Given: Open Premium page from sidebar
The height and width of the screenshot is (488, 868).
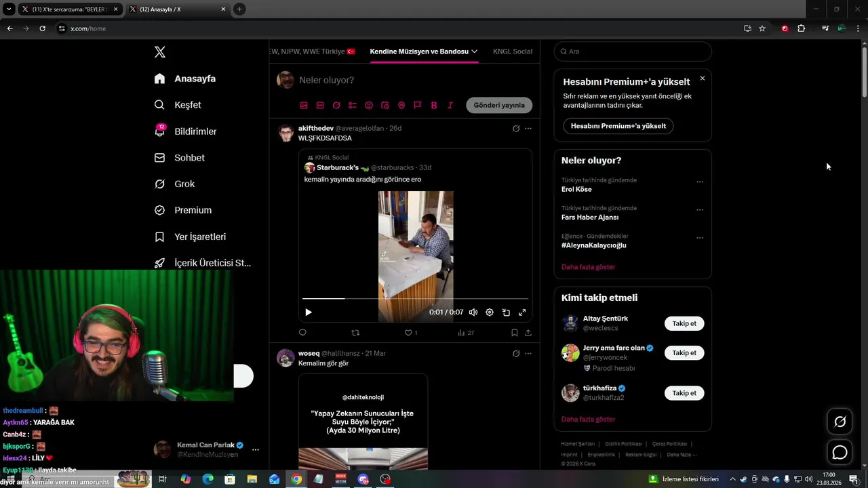Looking at the screenshot, I should [182, 210].
